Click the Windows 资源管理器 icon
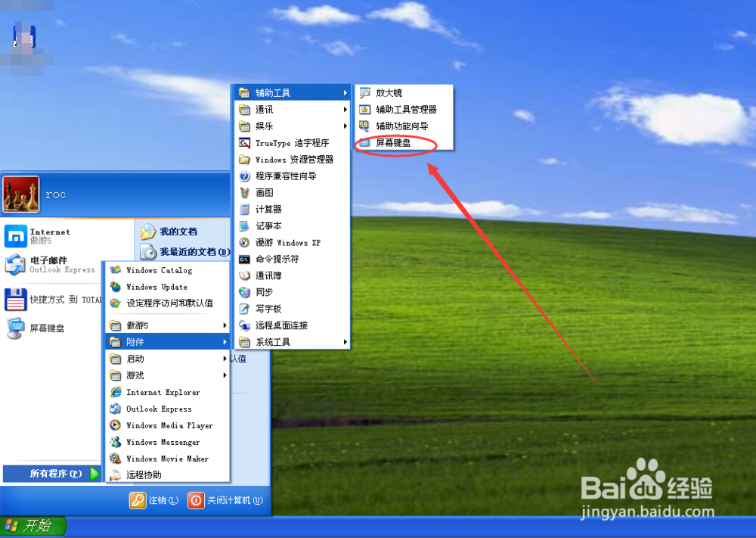The image size is (756, 538). coord(244,159)
